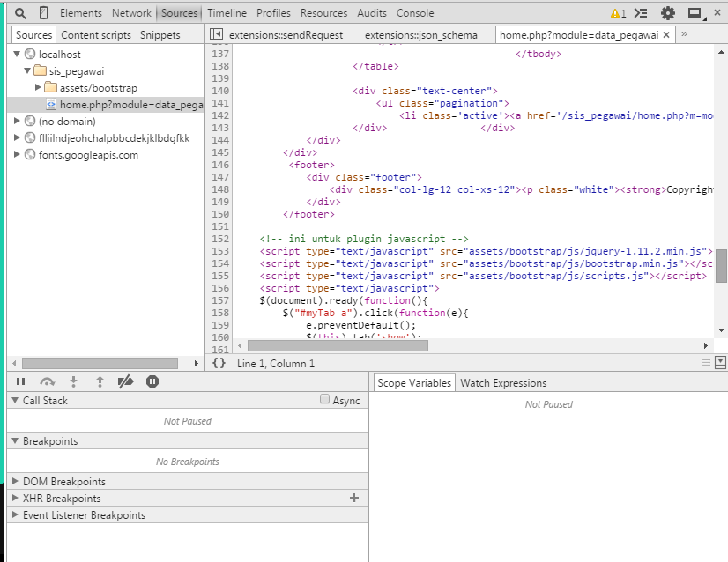Viewport: 728px width, 562px height.
Task: Click the editor scroll right arrow
Action: [706, 345]
